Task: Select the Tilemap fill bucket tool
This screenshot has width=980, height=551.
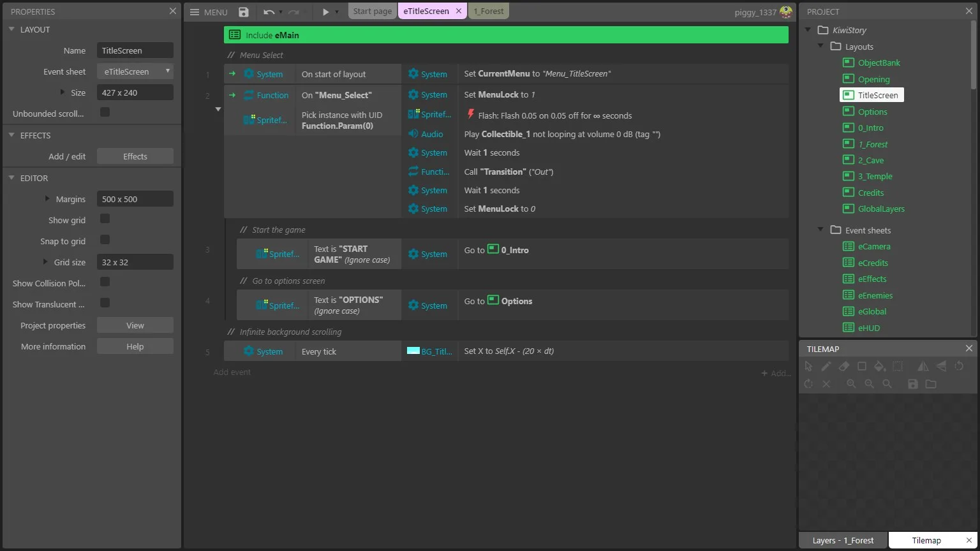Action: coord(880,366)
